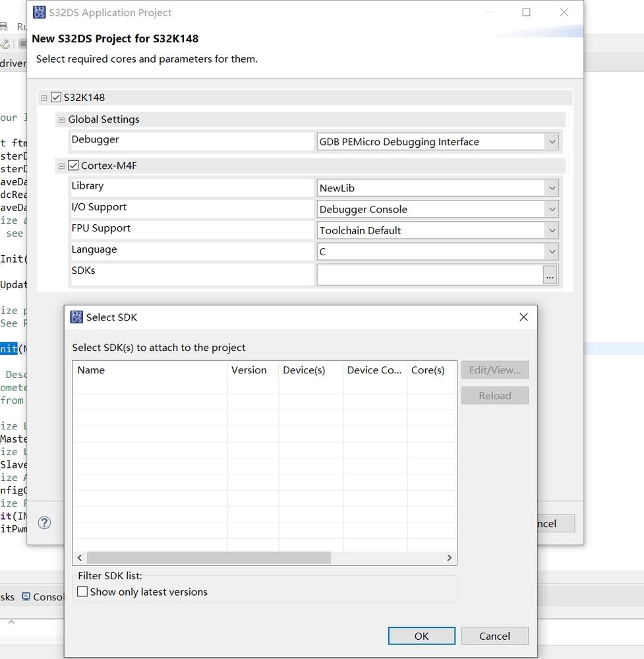
Task: Close the S32DS Application Project window
Action: click(x=564, y=12)
